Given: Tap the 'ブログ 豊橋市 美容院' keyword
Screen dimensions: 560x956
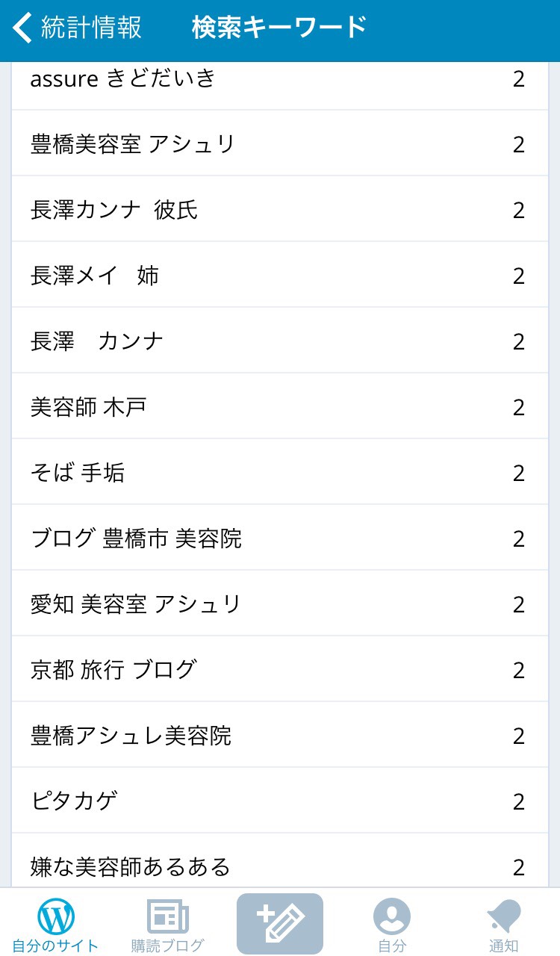Looking at the screenshot, I should [137, 538].
